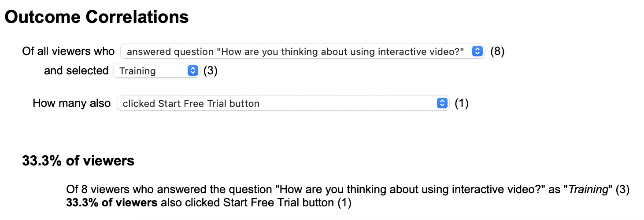Click the Outcome Correlations heading
644x220 pixels.
click(96, 17)
